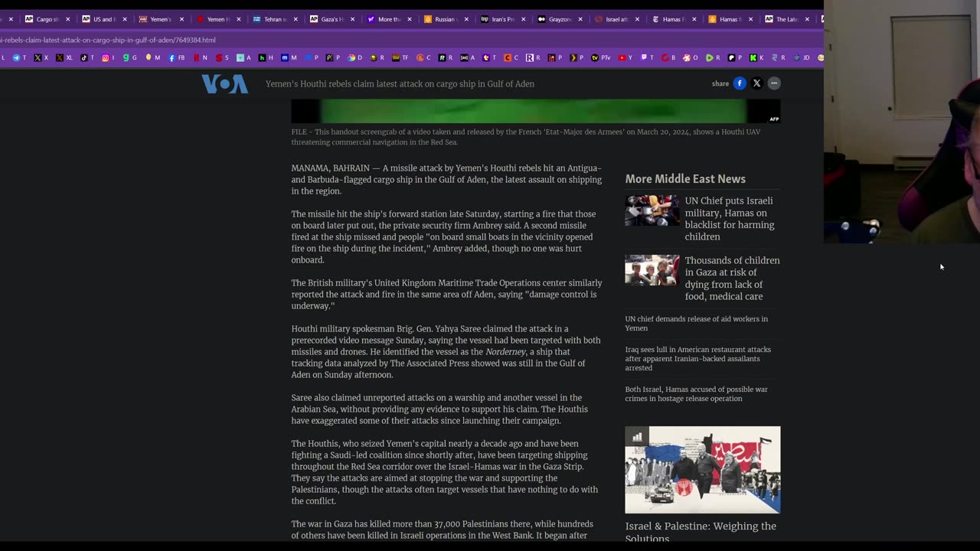Open 'Thousands of children in Gaza' headline
This screenshot has height=551, width=980.
(732, 279)
